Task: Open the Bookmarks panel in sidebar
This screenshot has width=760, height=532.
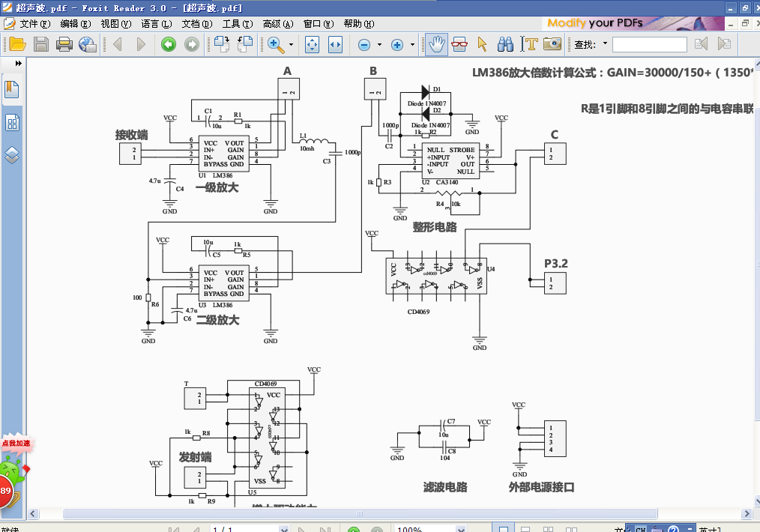Action: point(12,90)
